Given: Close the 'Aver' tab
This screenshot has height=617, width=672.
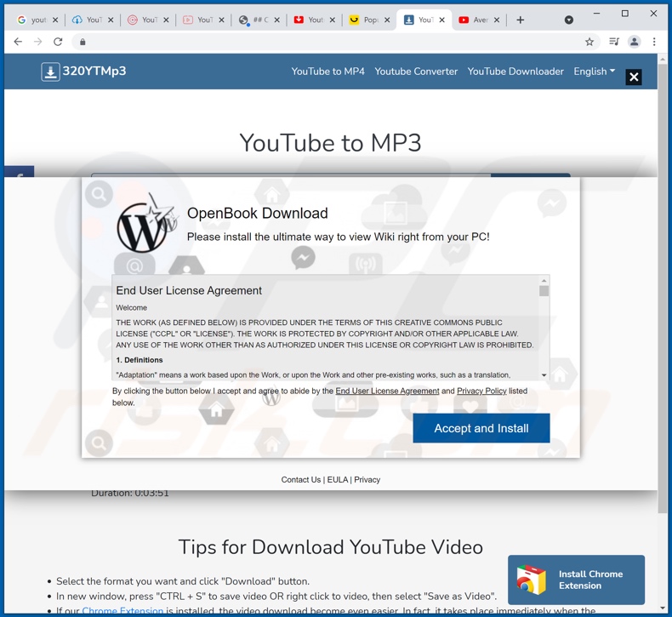Looking at the screenshot, I should pos(497,20).
